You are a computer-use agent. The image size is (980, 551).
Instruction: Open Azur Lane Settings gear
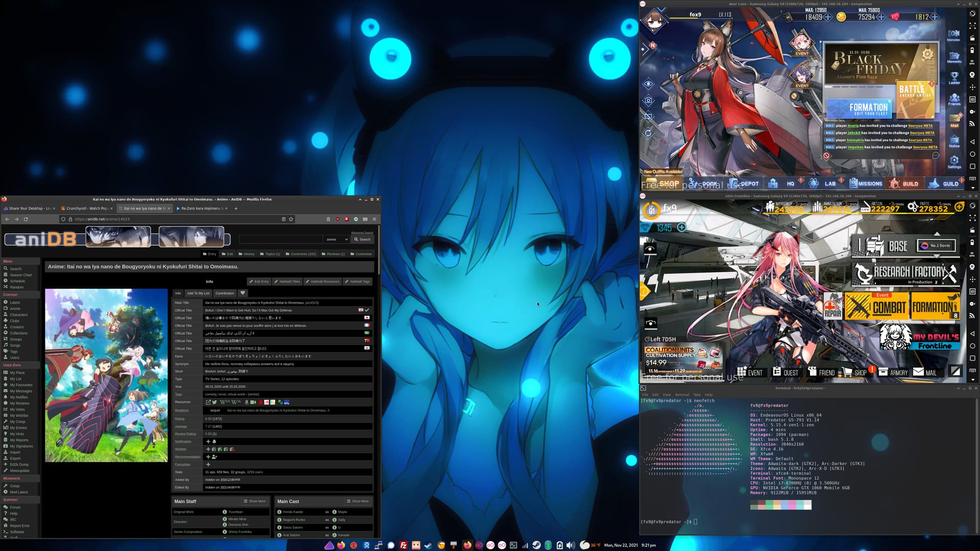click(954, 162)
